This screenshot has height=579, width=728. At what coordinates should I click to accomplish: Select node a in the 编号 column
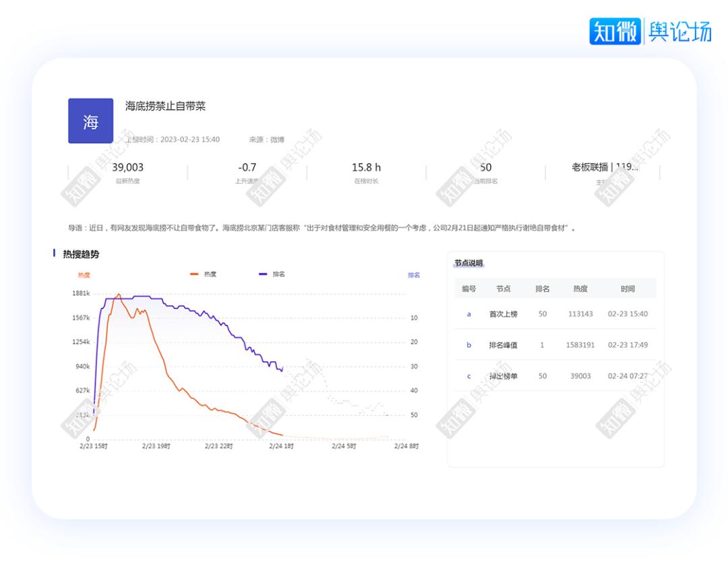(469, 314)
